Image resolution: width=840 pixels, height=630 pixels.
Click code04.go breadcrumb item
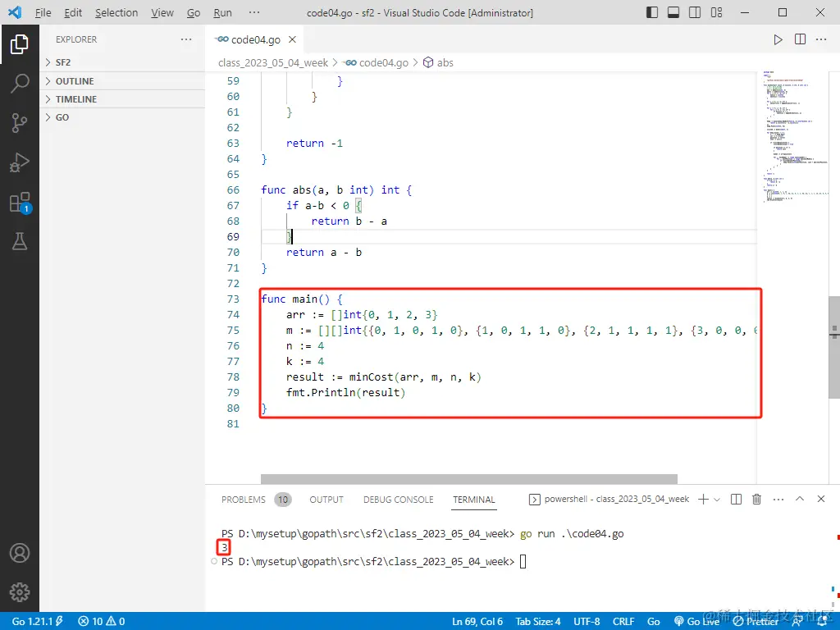pos(377,62)
